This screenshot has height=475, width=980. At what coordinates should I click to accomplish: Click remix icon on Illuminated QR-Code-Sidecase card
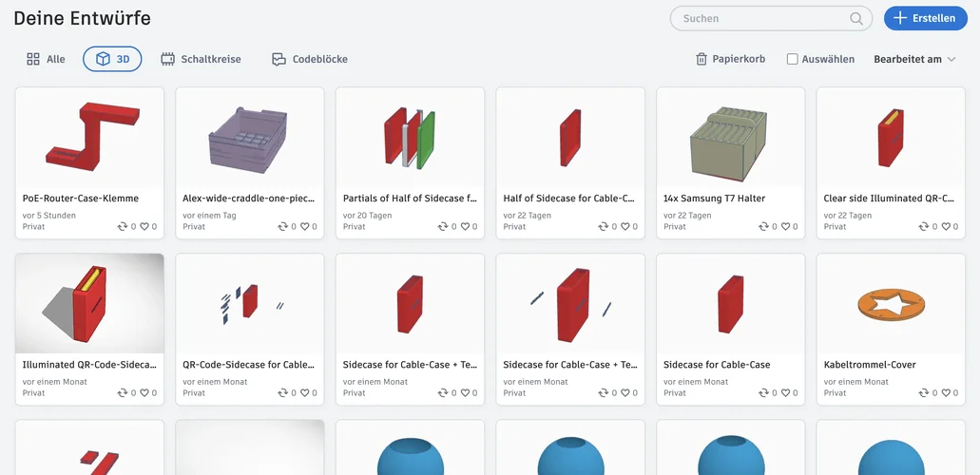click(x=123, y=393)
